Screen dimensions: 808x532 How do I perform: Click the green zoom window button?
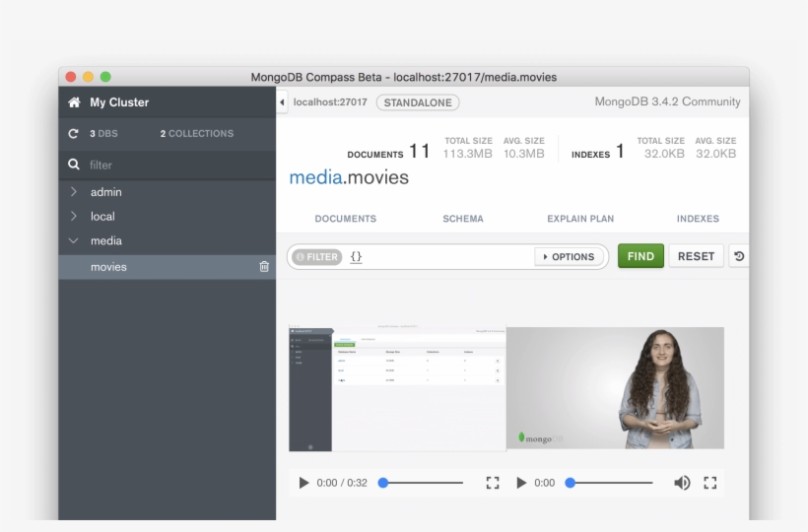coord(105,77)
